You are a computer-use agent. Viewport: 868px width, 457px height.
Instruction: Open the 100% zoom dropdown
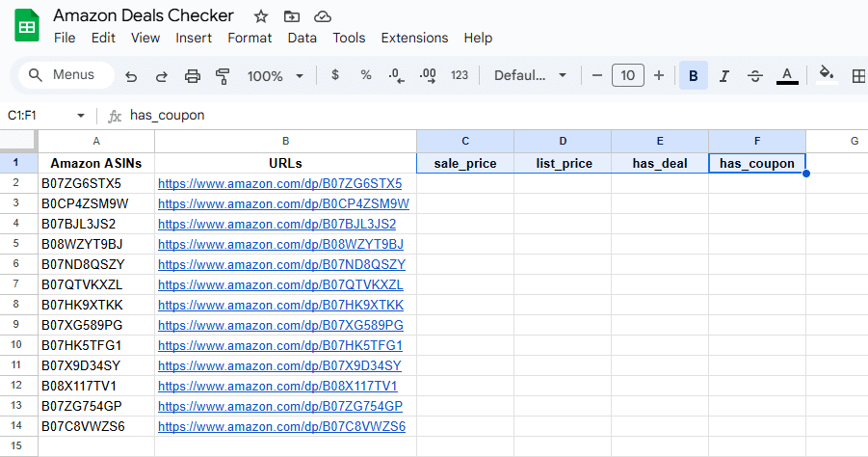(276, 75)
